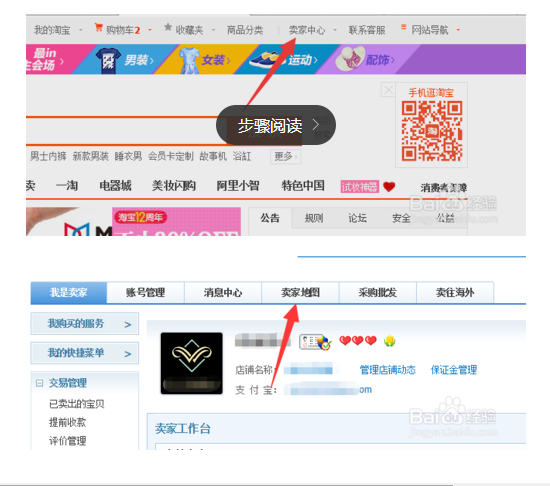Expand 我的快捷菜单 panel
Viewport: 550px width, 486px height.
click(x=85, y=353)
